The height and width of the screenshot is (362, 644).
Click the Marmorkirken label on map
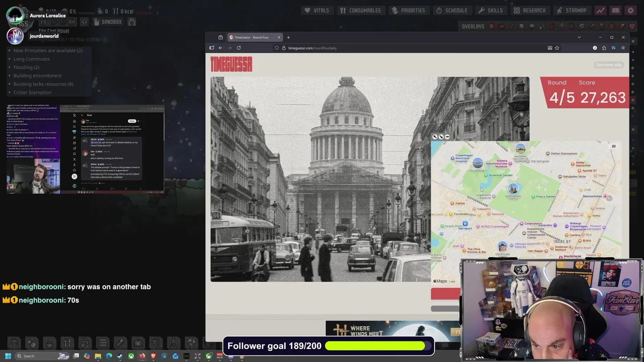[592, 197]
